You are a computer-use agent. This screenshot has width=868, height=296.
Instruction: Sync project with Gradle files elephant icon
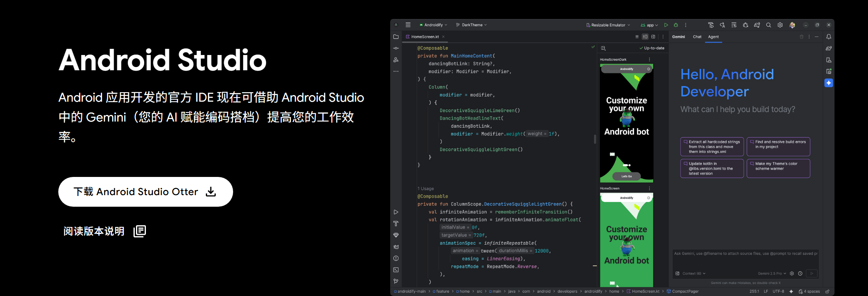click(757, 25)
